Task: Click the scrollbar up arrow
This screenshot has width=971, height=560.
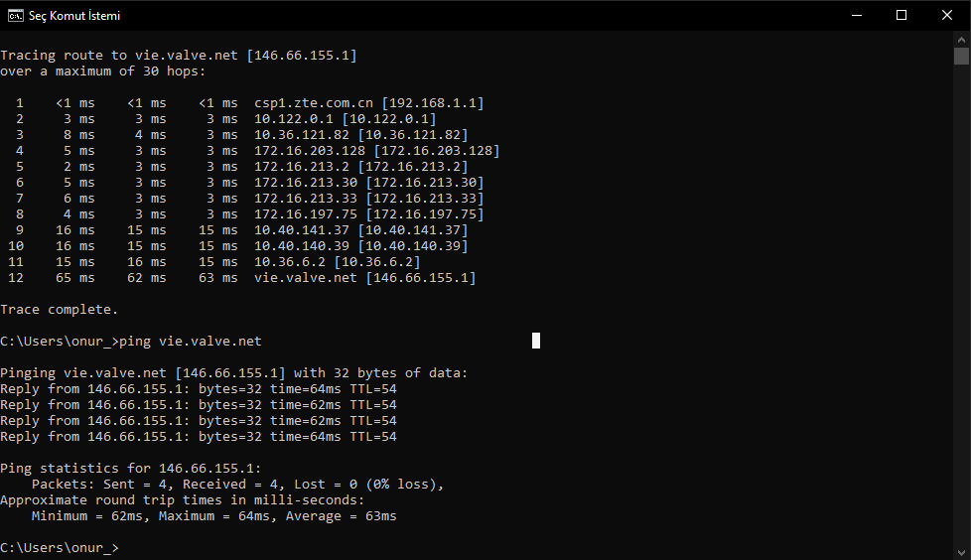Action: click(961, 39)
